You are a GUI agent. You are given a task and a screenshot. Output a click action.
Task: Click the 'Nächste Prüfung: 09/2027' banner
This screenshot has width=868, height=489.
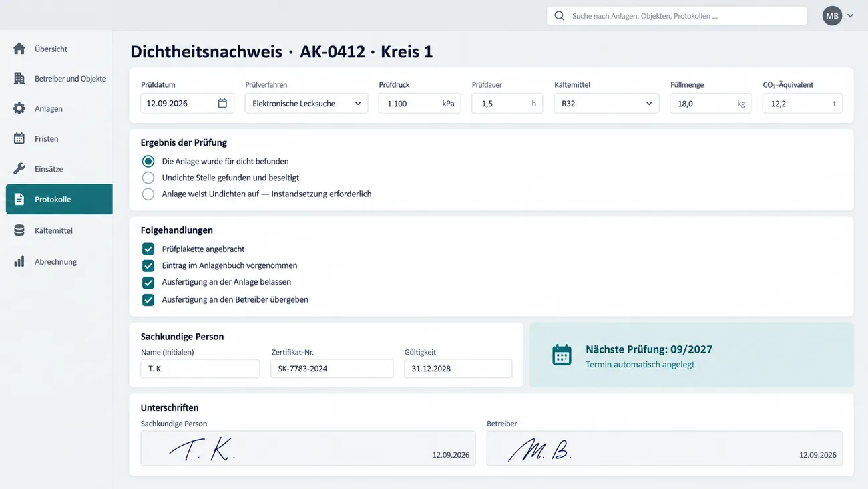pos(691,355)
